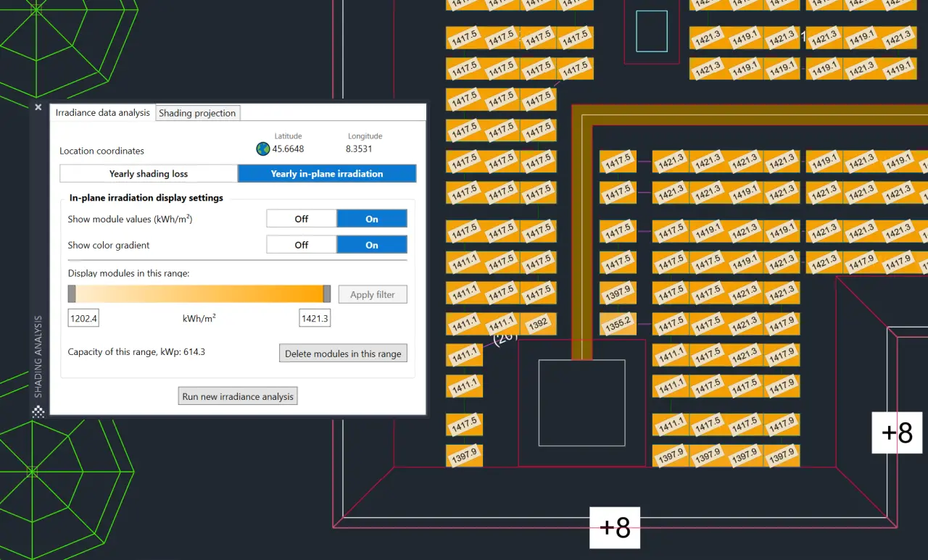Turn off Show color gradient
The height and width of the screenshot is (560, 928).
click(302, 245)
